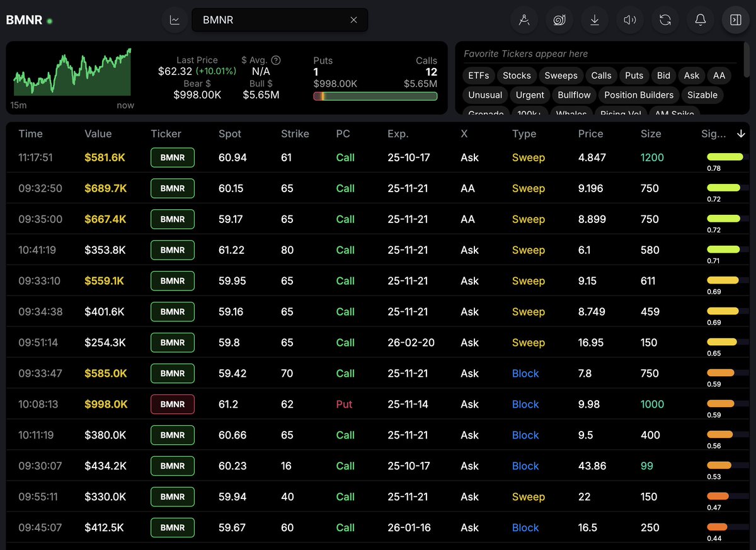Sort by the Size column header
756x550 pixels.
coord(651,134)
